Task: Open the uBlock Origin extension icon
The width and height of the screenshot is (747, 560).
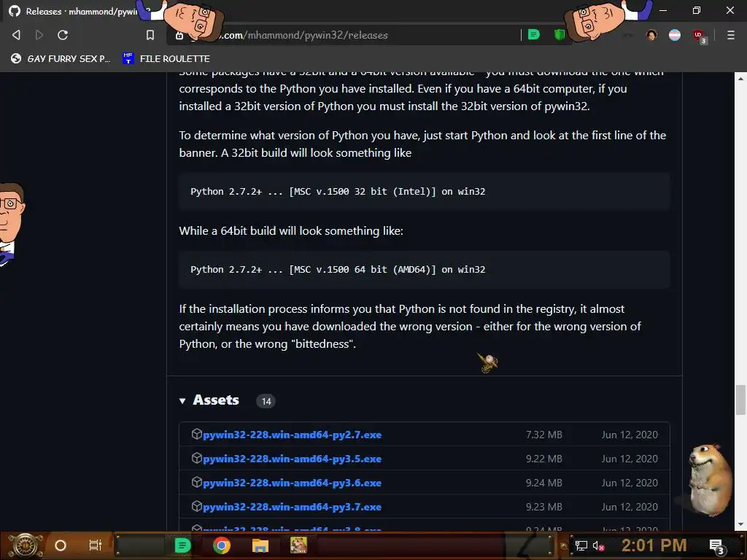Action: (x=699, y=36)
